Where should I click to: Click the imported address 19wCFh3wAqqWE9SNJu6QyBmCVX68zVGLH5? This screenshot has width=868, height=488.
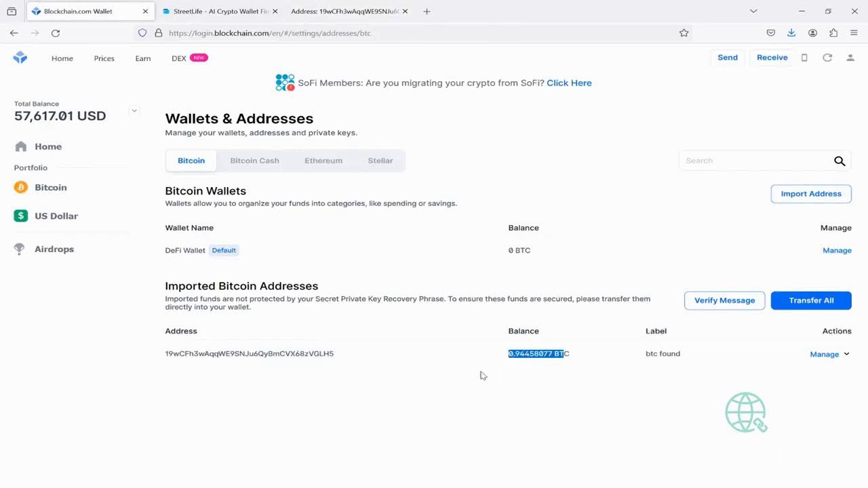click(250, 354)
